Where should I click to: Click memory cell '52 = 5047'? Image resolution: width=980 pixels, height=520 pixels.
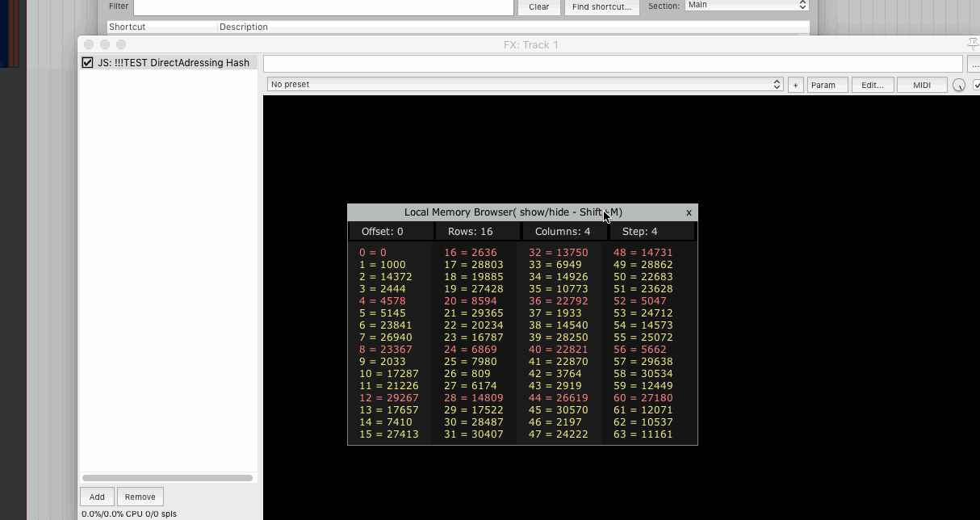(x=640, y=301)
